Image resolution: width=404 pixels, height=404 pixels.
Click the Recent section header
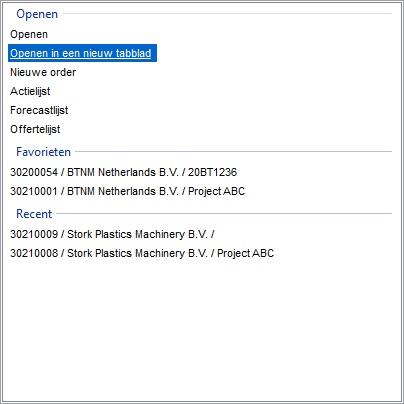click(34, 214)
